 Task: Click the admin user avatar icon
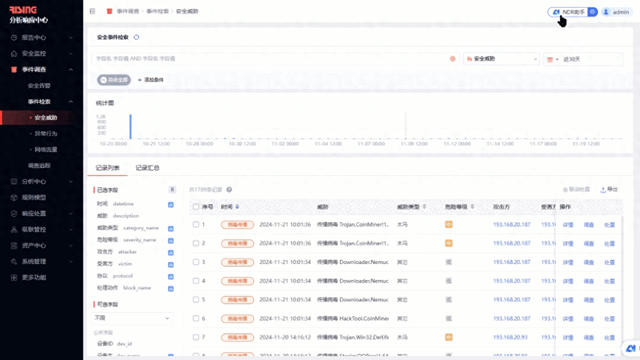coord(606,12)
